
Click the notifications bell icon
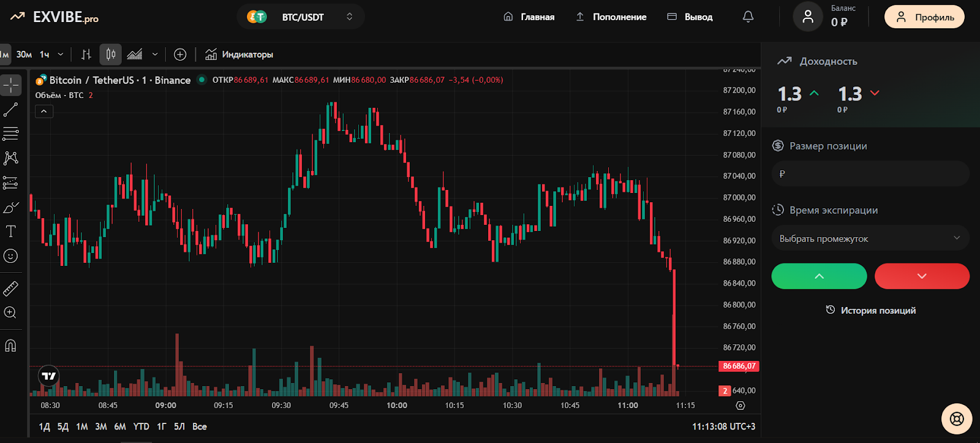click(748, 17)
